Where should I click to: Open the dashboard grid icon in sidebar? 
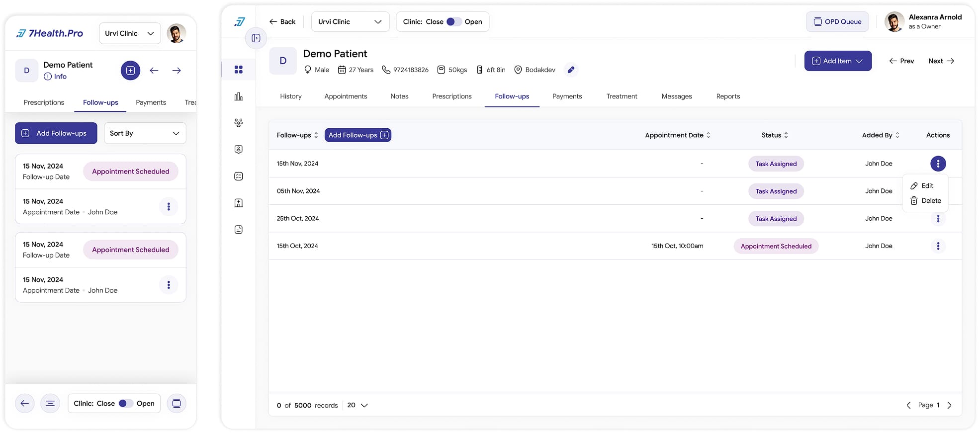[x=239, y=70]
